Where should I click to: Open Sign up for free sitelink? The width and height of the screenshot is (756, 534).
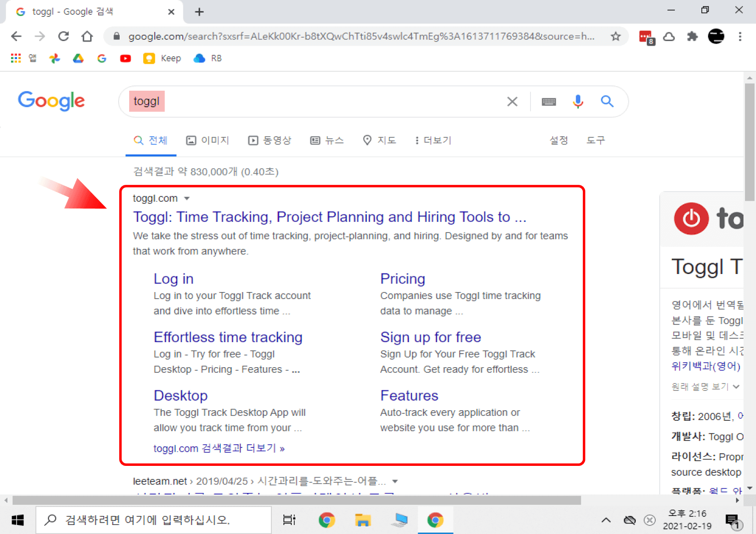431,337
